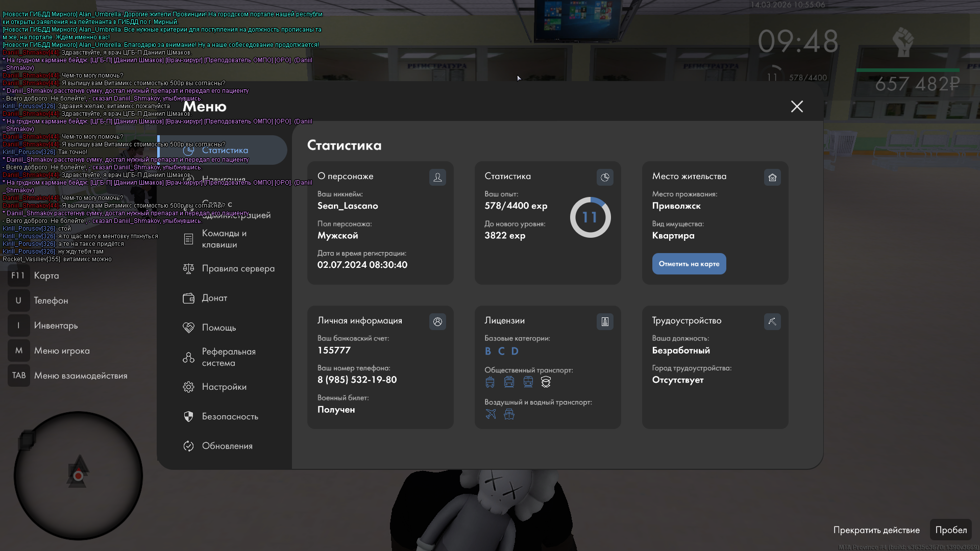Click the circular minimap radar
980x551 pixels.
pos(78,476)
